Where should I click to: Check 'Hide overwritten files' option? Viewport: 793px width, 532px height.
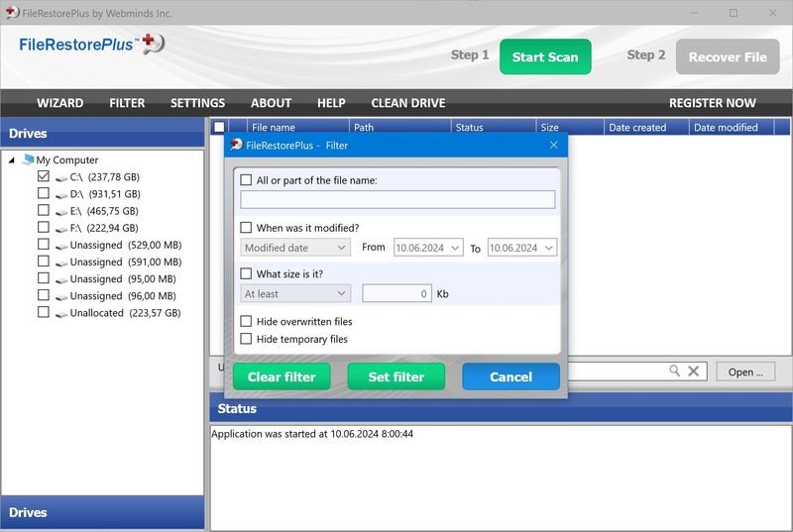[246, 321]
